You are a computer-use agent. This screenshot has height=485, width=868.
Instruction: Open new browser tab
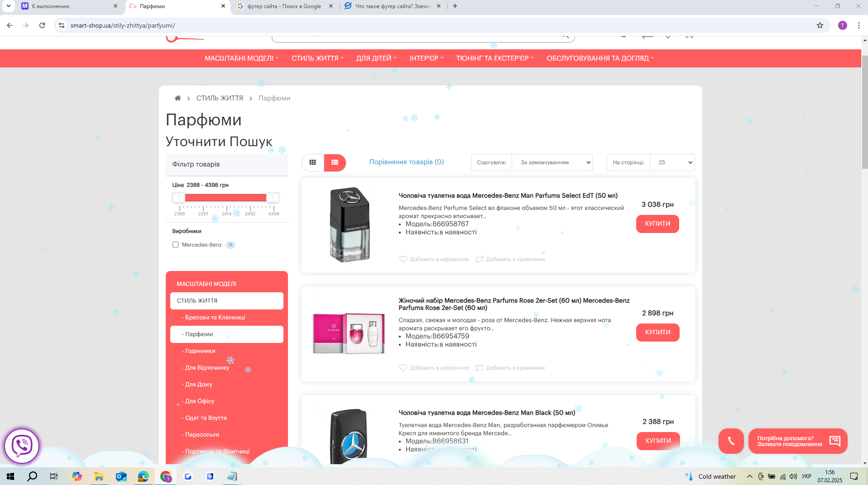tap(455, 6)
